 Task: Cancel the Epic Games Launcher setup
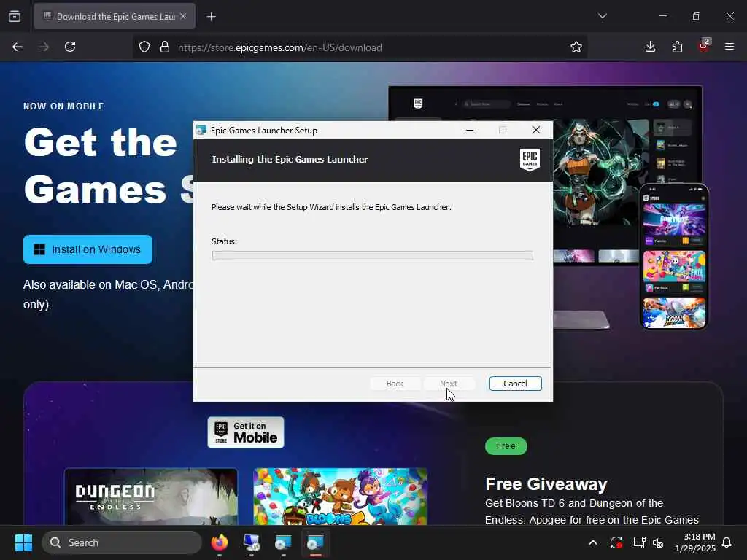click(515, 384)
